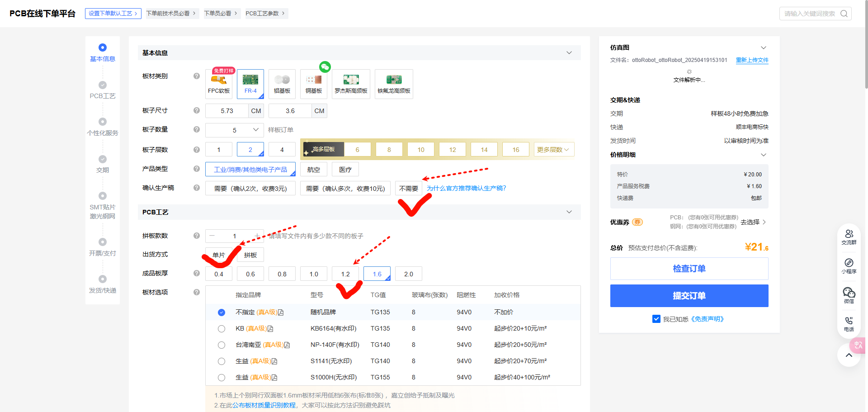Click the keyword search input field

click(809, 14)
